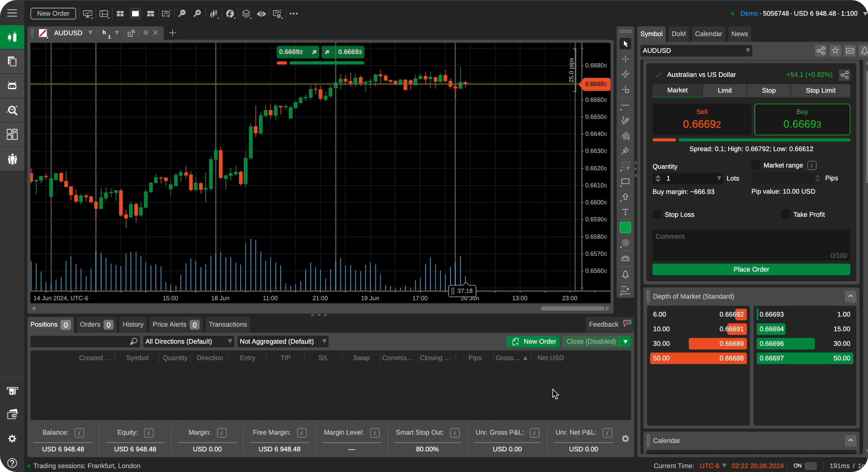Open the three-dots more toolbar options
Image resolution: width=868 pixels, height=472 pixels.
coord(294,14)
